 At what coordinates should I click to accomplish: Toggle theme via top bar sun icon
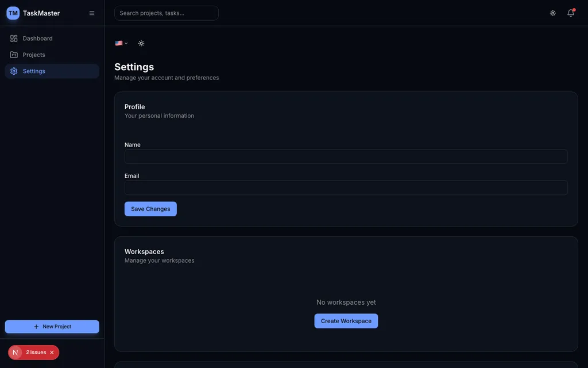(x=553, y=13)
